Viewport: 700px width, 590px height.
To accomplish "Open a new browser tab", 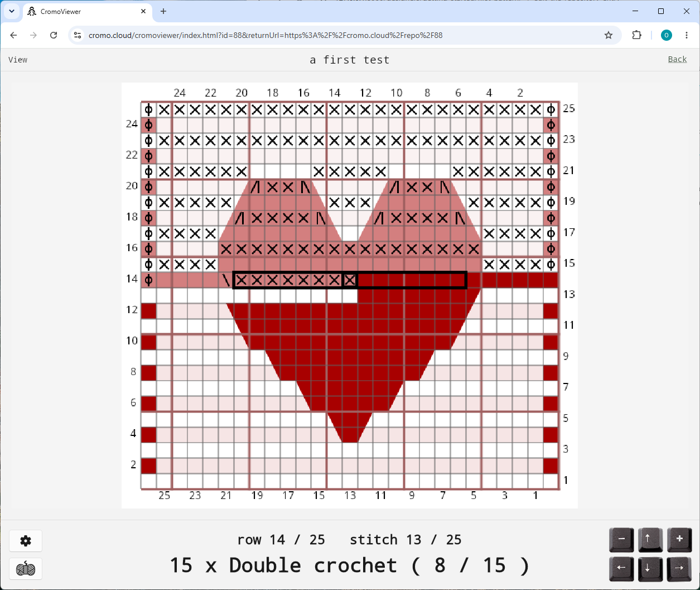I will coord(163,11).
